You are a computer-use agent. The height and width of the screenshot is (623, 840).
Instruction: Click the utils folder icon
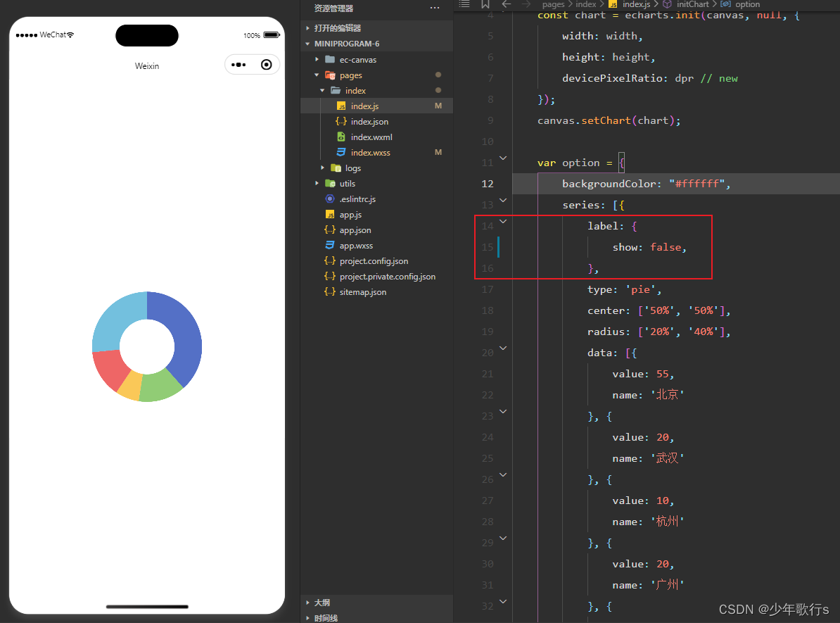click(330, 184)
